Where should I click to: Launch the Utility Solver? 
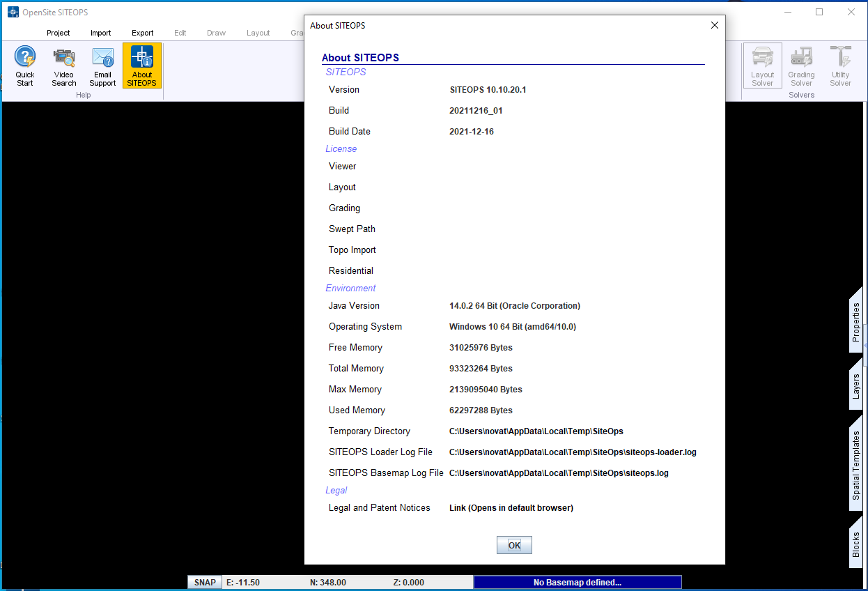coord(840,66)
